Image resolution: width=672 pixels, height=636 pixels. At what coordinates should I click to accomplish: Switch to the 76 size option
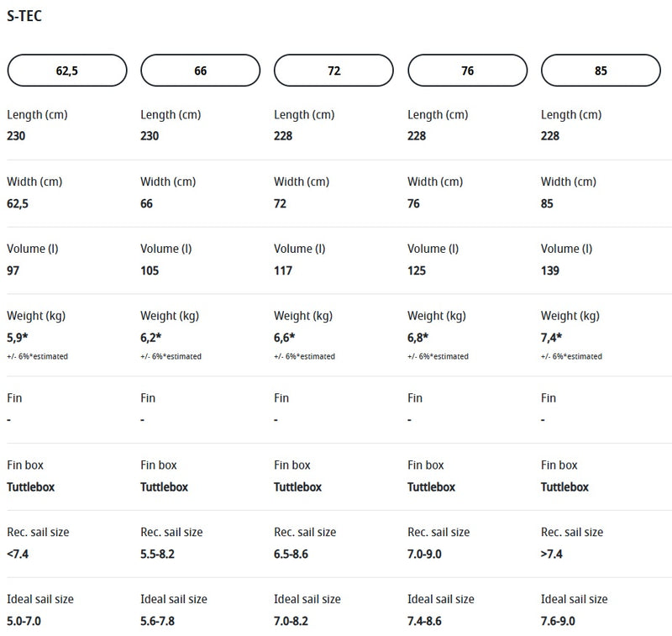pos(467,71)
